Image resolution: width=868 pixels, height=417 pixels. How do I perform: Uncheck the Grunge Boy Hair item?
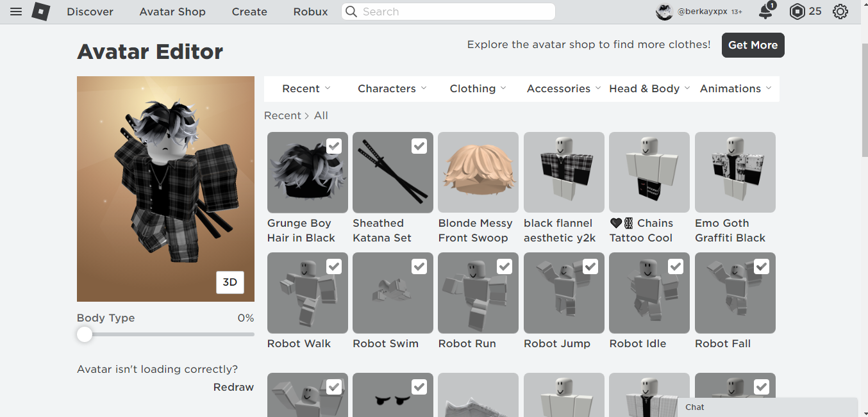click(333, 146)
